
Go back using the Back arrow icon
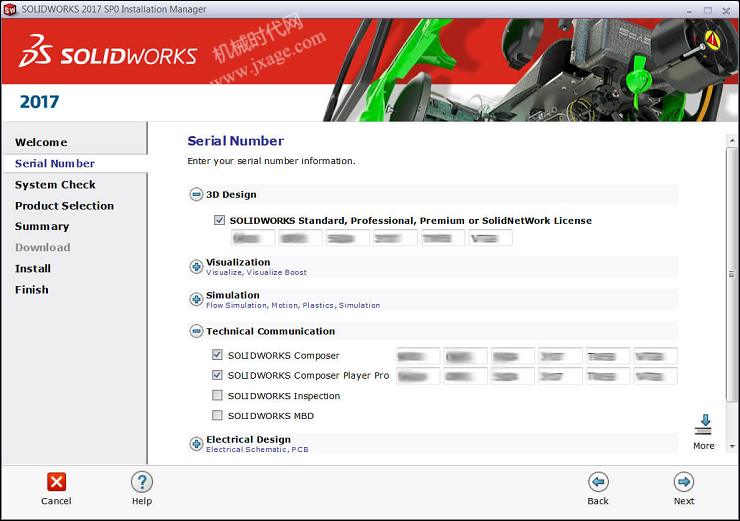598,482
